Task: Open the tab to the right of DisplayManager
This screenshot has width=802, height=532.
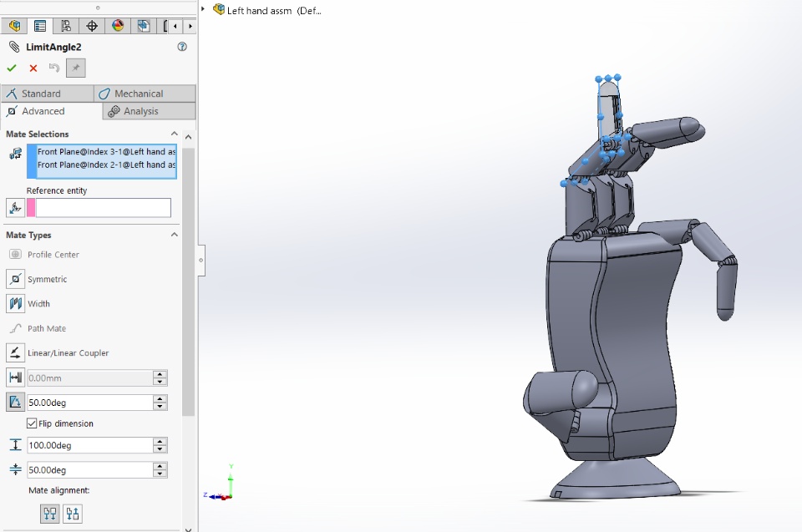Action: [x=144, y=26]
